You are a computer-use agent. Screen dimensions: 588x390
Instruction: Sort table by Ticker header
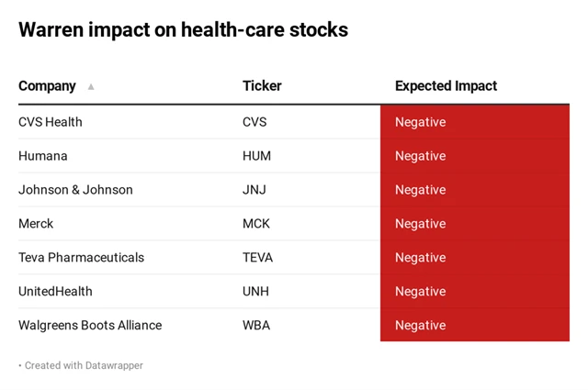coord(262,86)
